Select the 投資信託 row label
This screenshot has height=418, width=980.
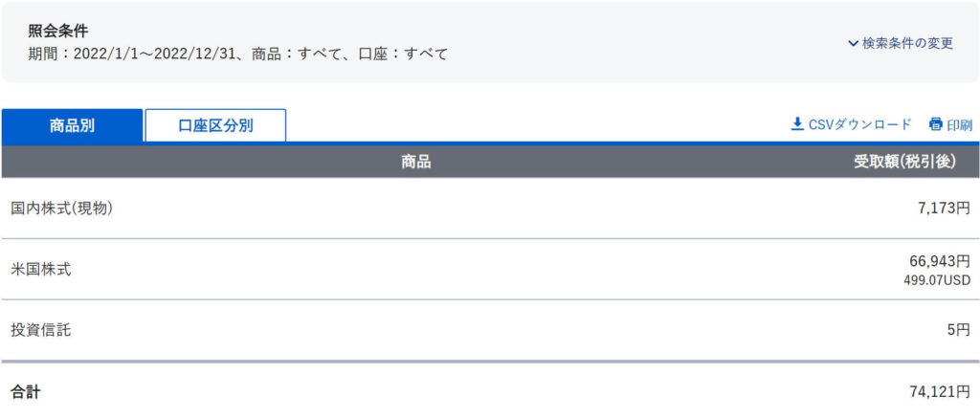coord(40,331)
